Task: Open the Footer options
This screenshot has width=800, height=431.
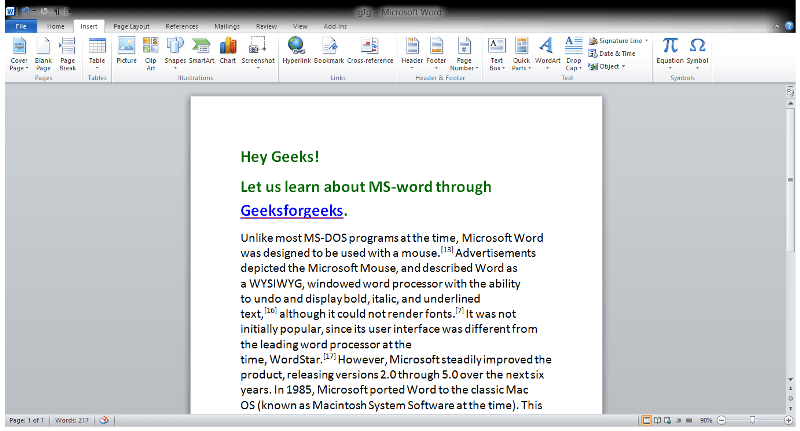Action: [436, 54]
